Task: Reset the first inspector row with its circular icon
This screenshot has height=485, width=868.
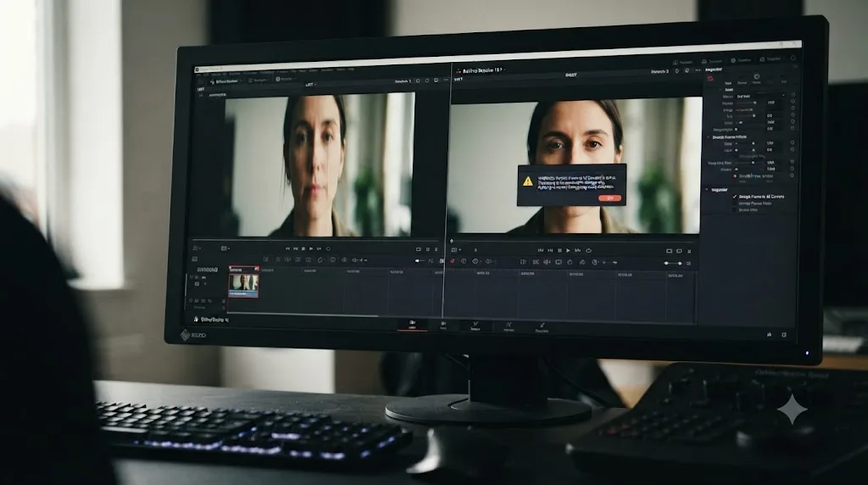Action: [x=793, y=95]
